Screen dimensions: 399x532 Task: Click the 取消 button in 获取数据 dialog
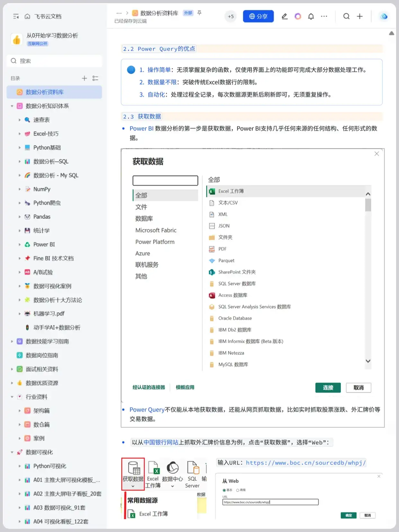click(359, 388)
